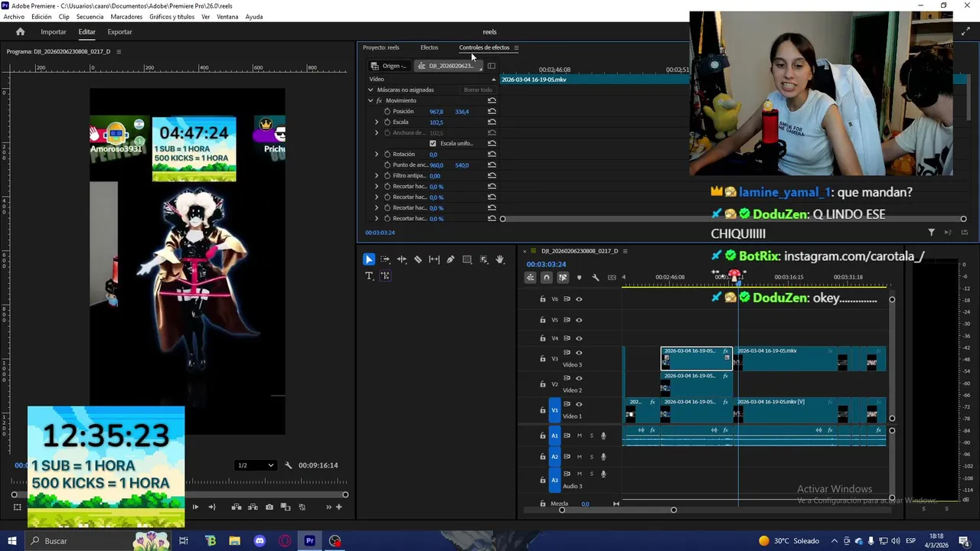
Task: Click Posición X value 967,8
Action: (436, 112)
